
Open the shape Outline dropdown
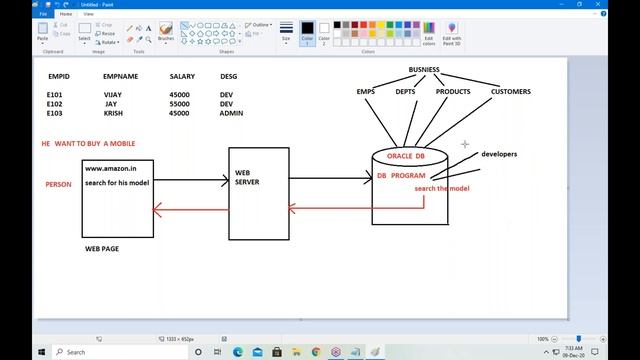[258, 25]
